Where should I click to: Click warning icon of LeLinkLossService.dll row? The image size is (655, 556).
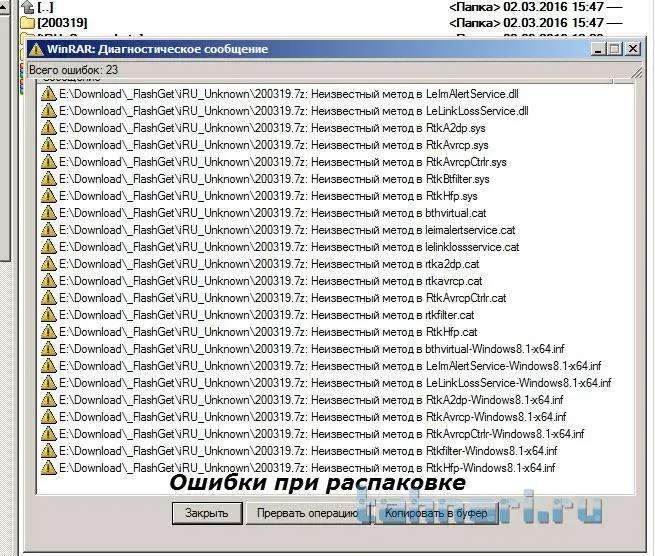(48, 111)
